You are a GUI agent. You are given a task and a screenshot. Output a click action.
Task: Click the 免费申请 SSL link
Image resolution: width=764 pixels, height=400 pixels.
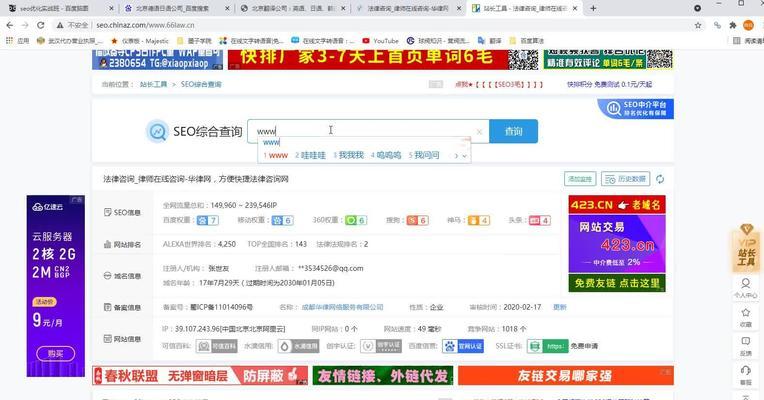coord(584,346)
